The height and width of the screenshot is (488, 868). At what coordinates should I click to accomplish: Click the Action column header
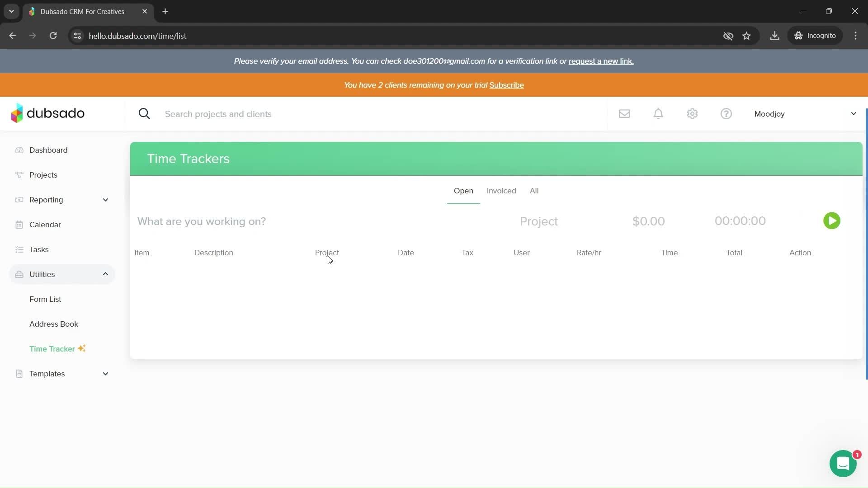coord(800,253)
